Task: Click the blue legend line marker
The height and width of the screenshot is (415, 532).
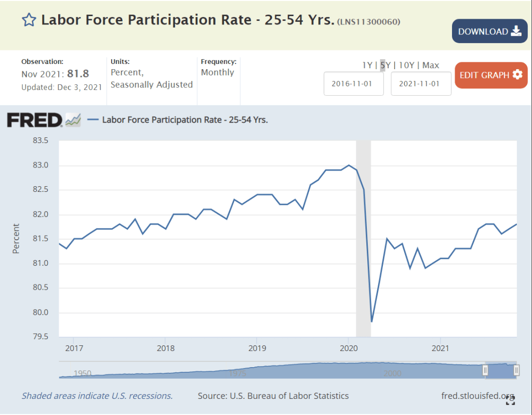Action: 92,120
